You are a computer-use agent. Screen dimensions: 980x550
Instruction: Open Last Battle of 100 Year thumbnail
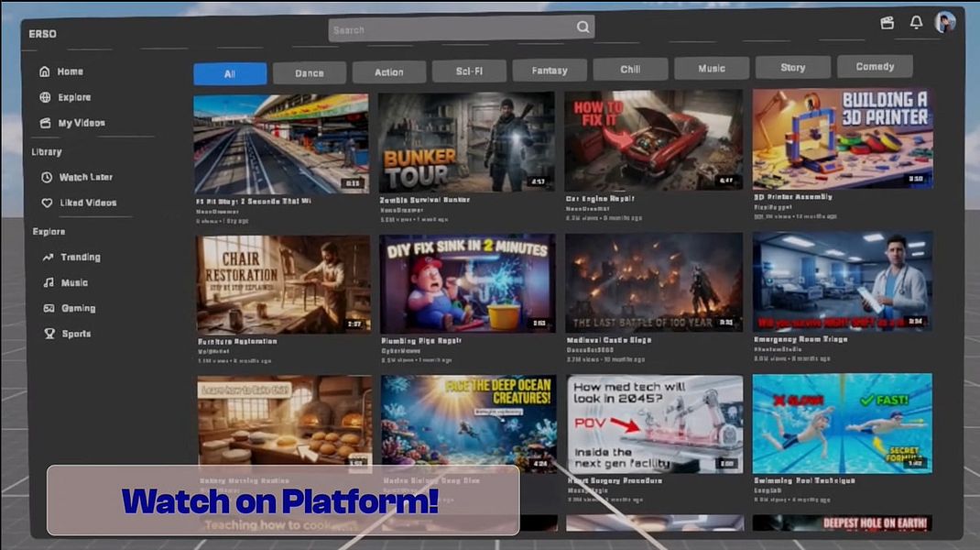(x=654, y=282)
